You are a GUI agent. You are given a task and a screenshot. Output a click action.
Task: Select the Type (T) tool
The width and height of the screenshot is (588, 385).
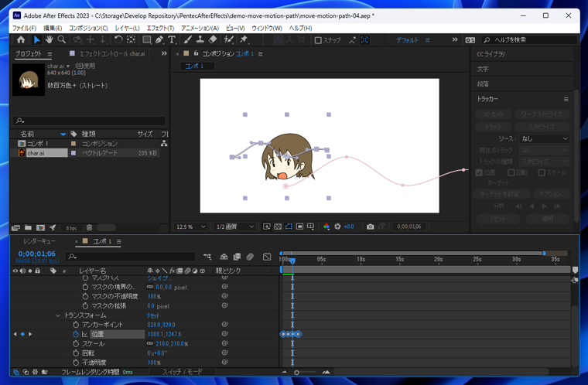click(x=172, y=40)
